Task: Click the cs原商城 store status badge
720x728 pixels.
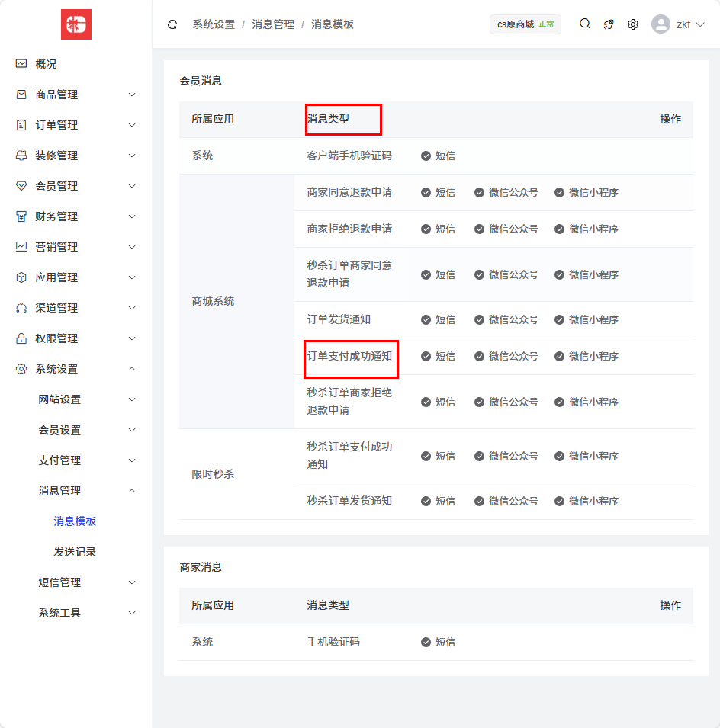Action: tap(525, 24)
